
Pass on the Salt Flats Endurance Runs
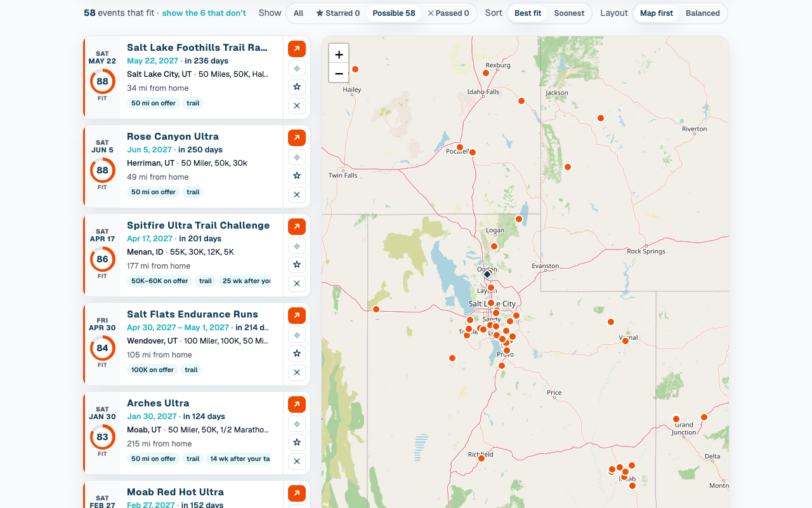point(297,372)
